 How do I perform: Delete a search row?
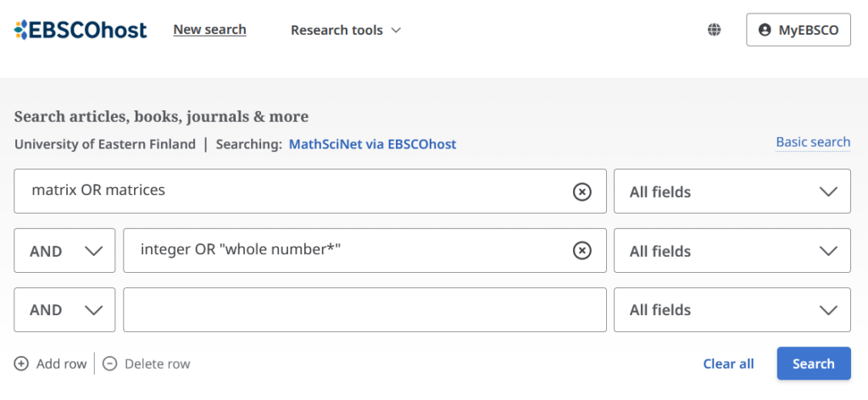(146, 364)
